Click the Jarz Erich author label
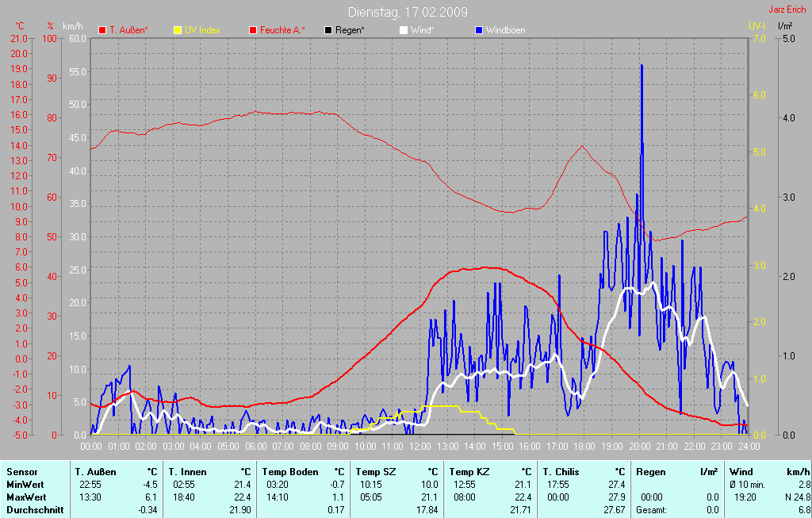The image size is (812, 518). (787, 10)
